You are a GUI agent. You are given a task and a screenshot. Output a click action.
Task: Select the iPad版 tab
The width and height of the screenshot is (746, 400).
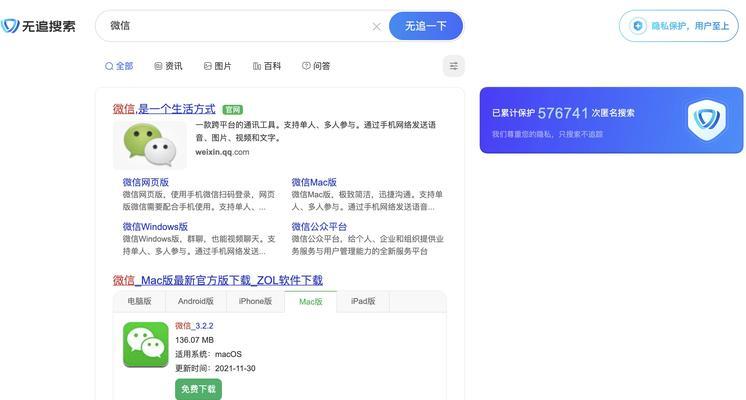(x=363, y=302)
